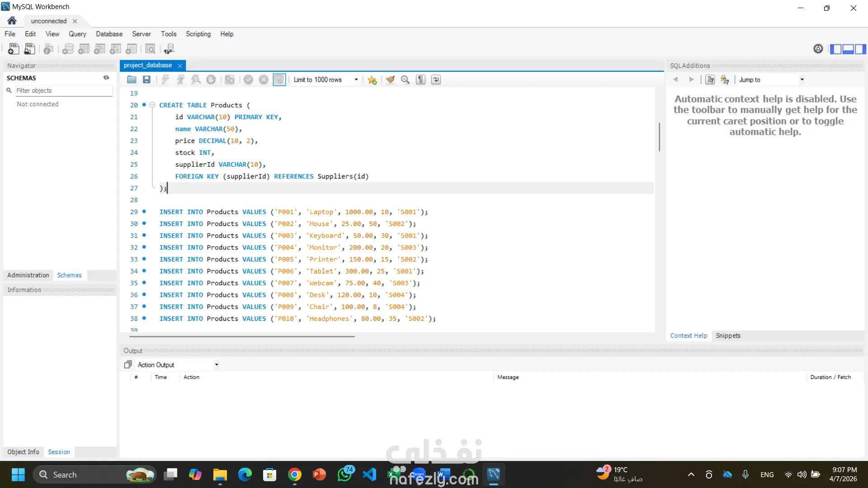
Task: Switch to the Administration tab
Action: point(28,275)
